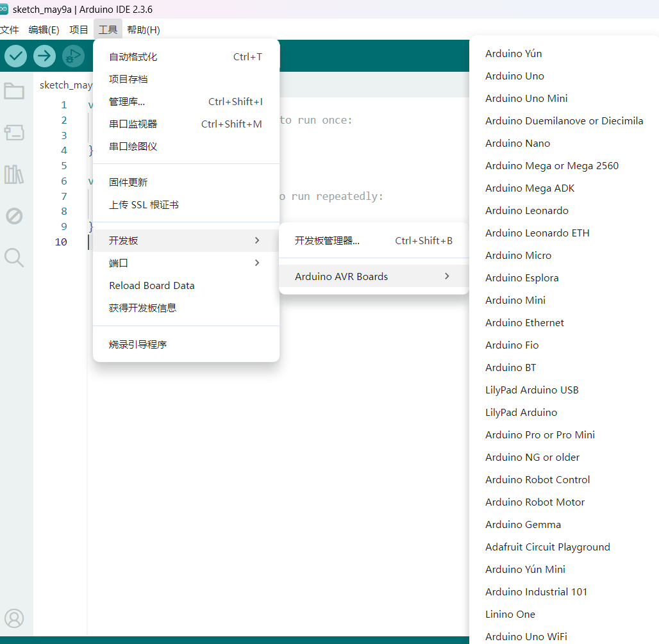Select the Arduino Uno board
The image size is (659, 644).
[564, 76]
